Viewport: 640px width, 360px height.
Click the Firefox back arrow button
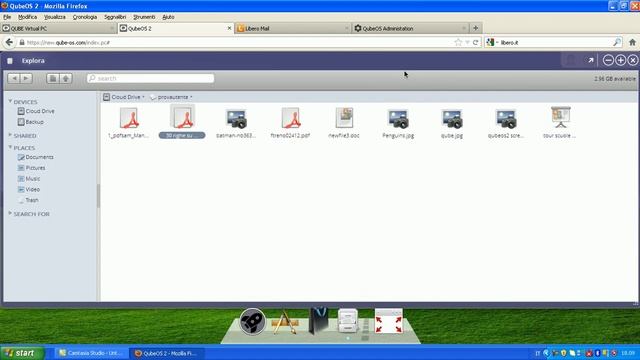point(9,42)
